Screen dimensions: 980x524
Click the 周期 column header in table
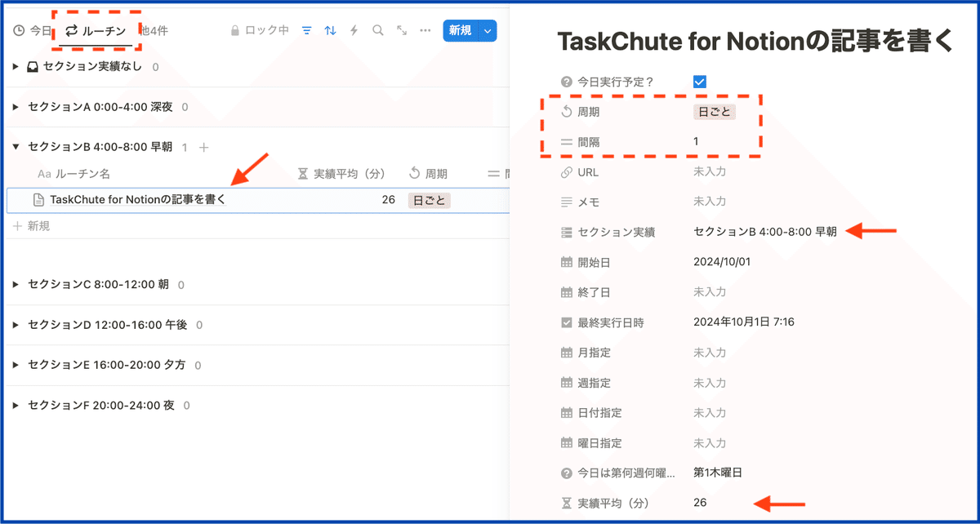(x=427, y=174)
